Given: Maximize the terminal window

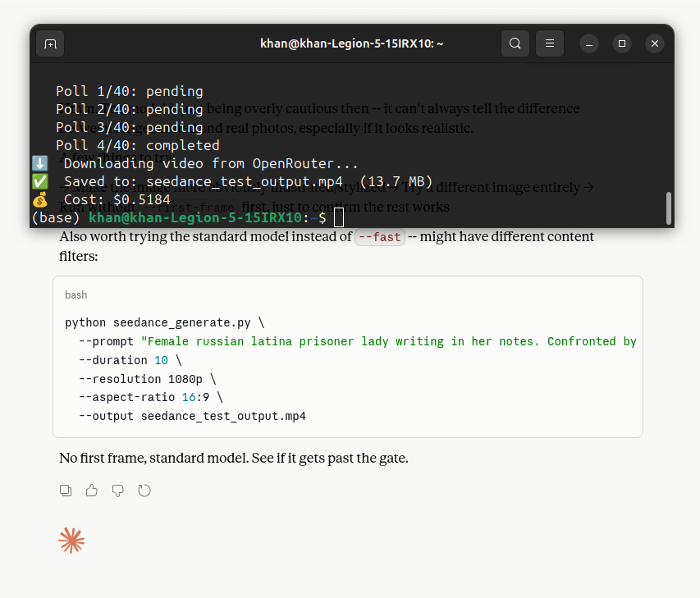Looking at the screenshot, I should (x=622, y=43).
